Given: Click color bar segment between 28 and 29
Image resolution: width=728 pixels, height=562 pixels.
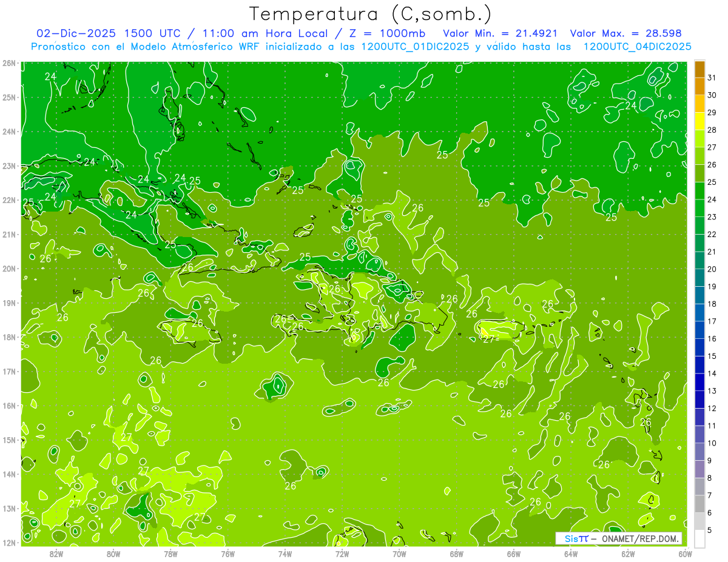Looking at the screenshot, I should (x=699, y=121).
